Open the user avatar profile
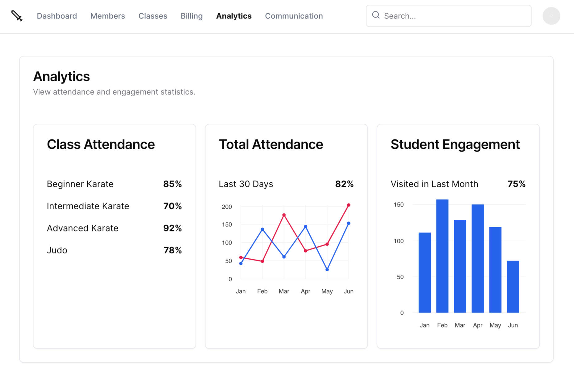574x392 pixels. tap(551, 16)
